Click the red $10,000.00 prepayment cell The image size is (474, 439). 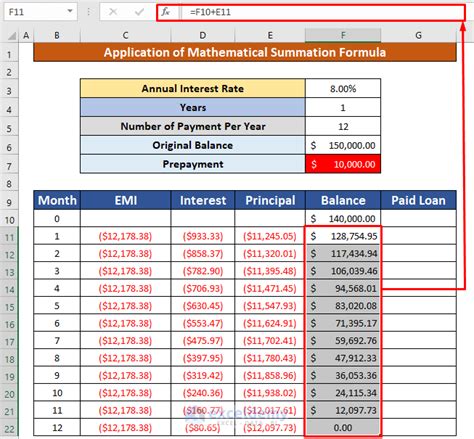[343, 164]
